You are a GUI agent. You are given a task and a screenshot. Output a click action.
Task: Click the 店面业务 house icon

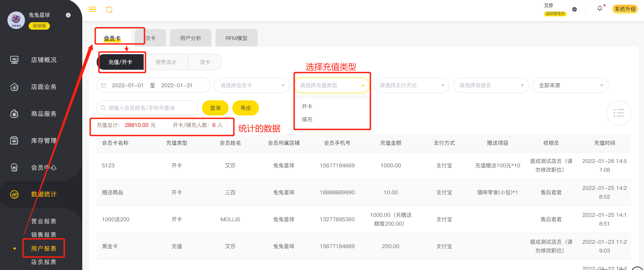(x=14, y=87)
